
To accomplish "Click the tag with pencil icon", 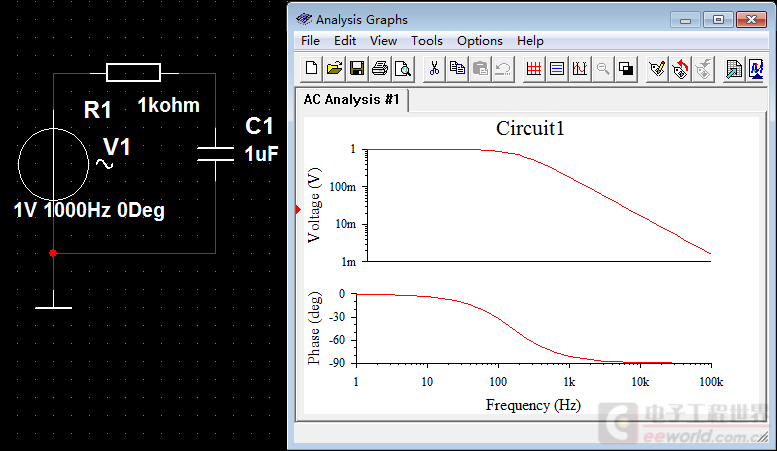I will tap(657, 68).
